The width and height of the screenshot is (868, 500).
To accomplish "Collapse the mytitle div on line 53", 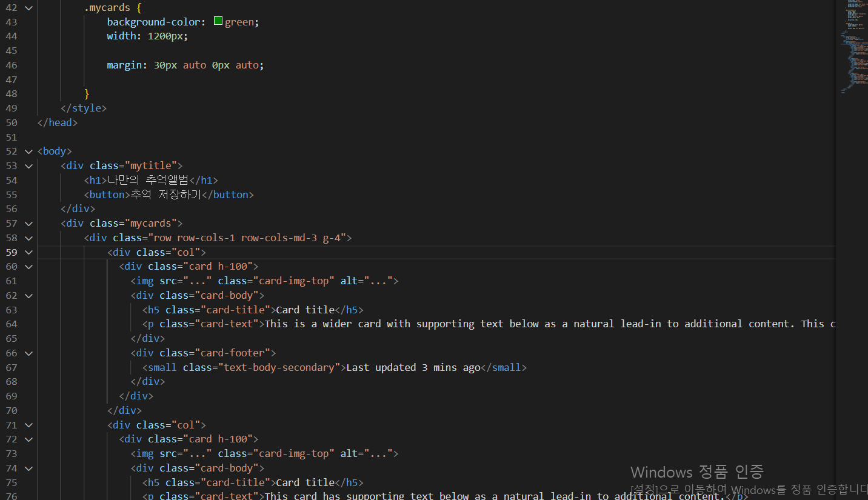I will (x=28, y=166).
